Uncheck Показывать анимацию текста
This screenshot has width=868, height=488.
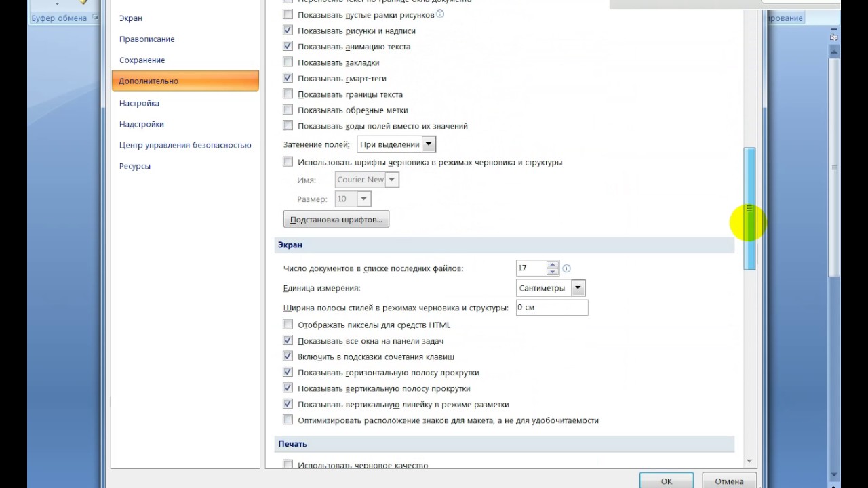[288, 46]
